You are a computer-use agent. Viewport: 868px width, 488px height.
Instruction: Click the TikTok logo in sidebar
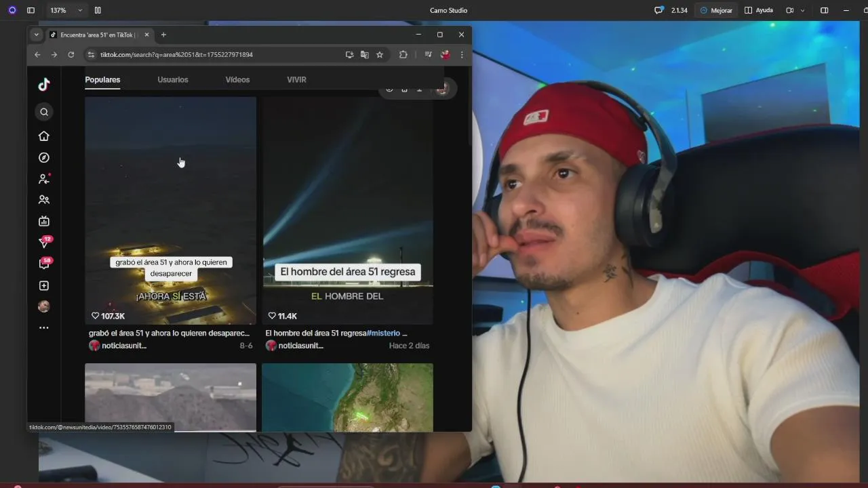coord(44,84)
